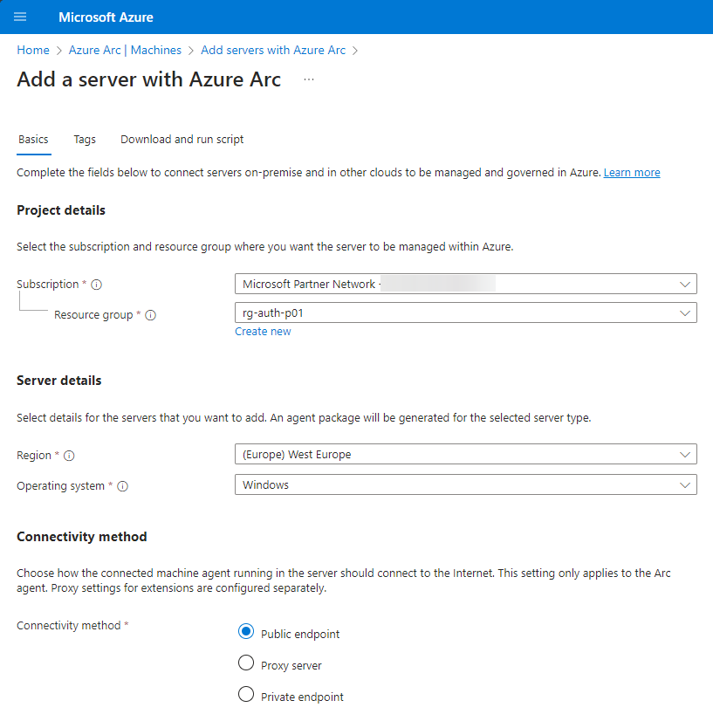Select Proxy server connectivity method
This screenshot has height=728, width=713.
tap(246, 663)
